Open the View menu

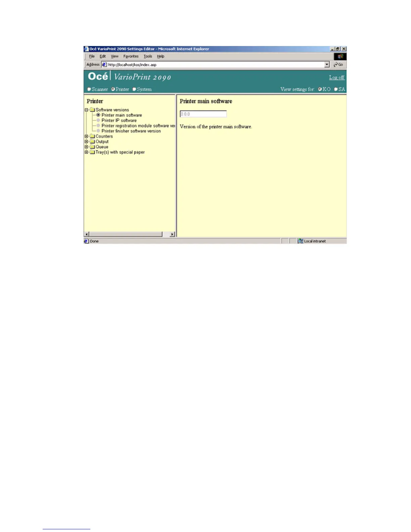point(115,56)
